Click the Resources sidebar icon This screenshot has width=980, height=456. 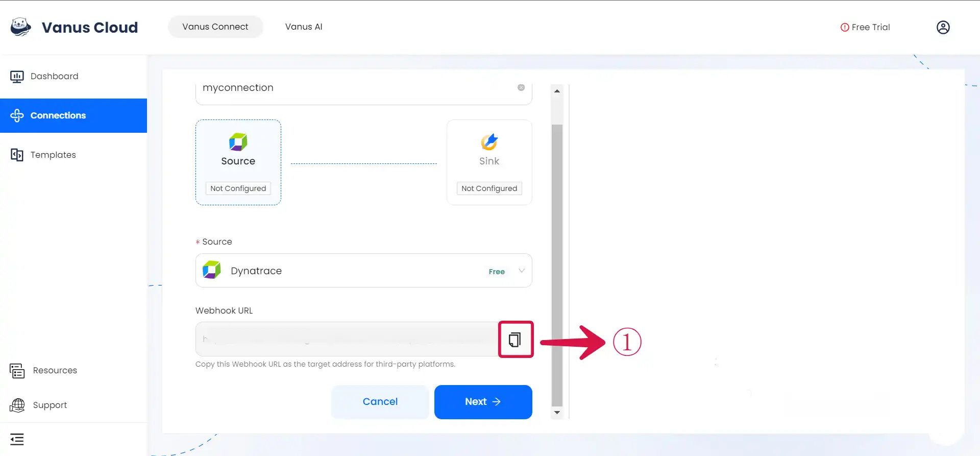coord(17,371)
